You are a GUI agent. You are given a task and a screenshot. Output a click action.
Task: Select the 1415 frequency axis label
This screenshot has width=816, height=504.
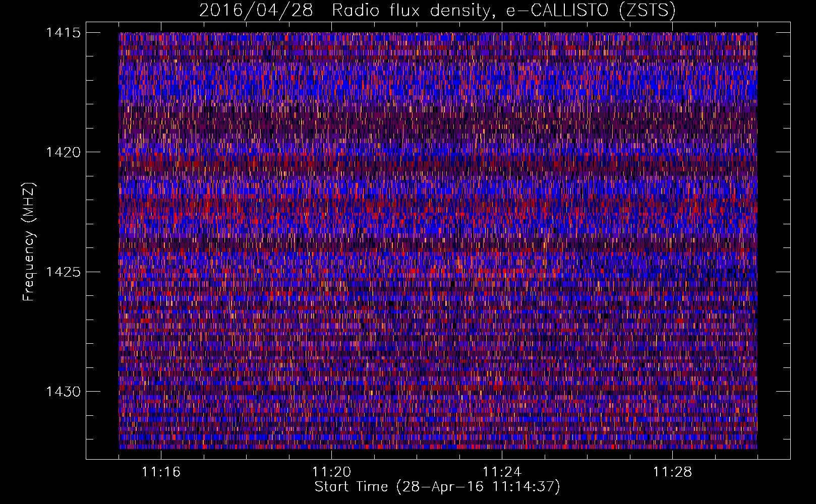(63, 33)
